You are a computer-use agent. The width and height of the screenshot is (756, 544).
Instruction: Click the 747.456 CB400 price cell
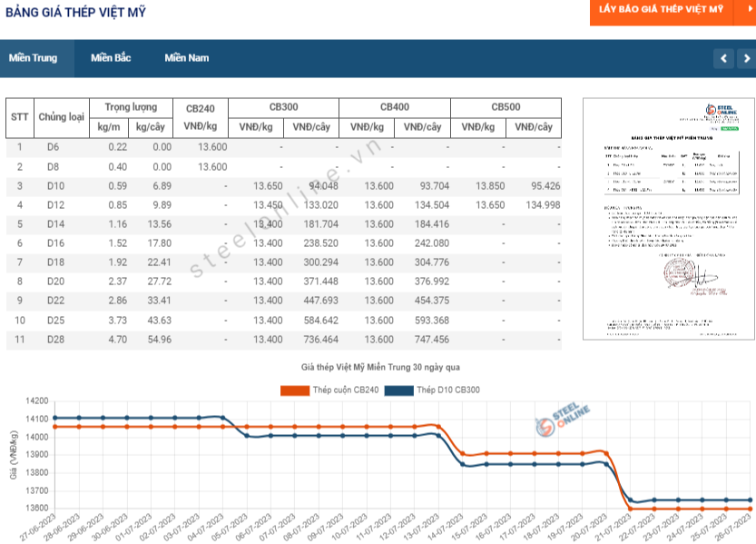pyautogui.click(x=431, y=340)
